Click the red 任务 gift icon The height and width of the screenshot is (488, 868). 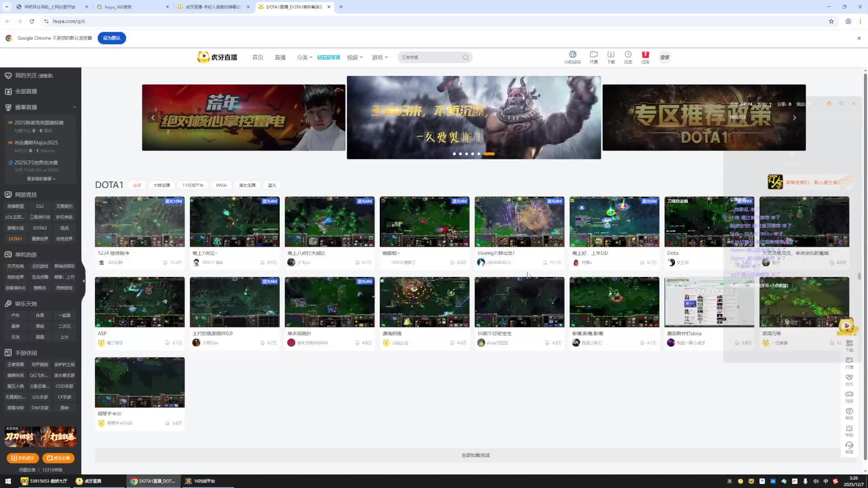645,55
